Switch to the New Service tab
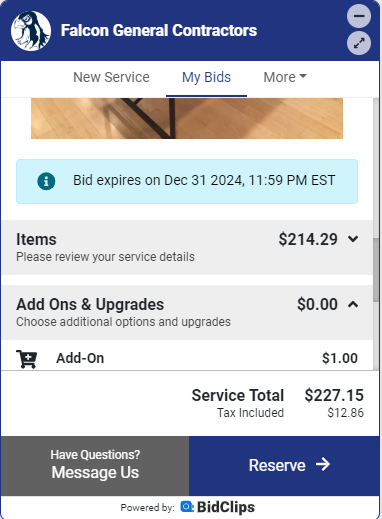The image size is (382, 519). coord(111,77)
